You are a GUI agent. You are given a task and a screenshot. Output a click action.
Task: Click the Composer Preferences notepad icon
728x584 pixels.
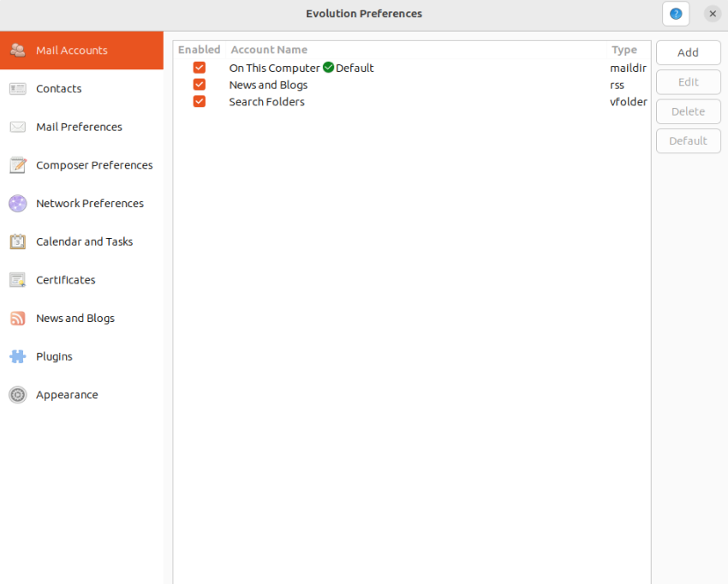pyautogui.click(x=18, y=165)
